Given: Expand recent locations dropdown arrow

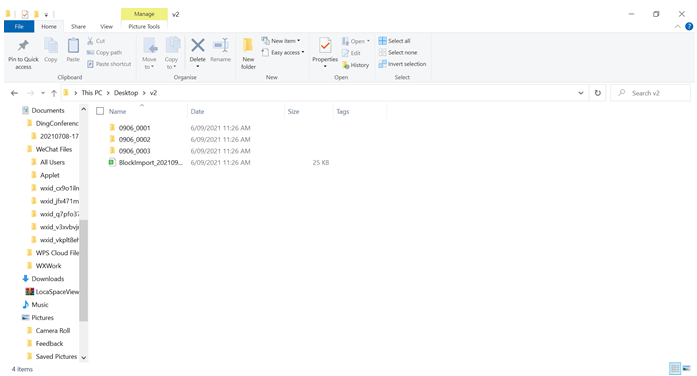Looking at the screenshot, I should pyautogui.click(x=43, y=93).
